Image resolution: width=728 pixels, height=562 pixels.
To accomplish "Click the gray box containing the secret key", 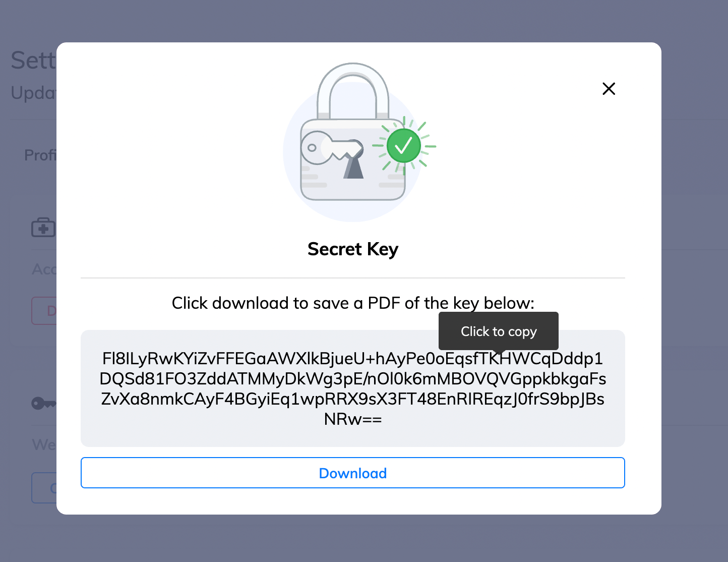I will click(x=353, y=388).
